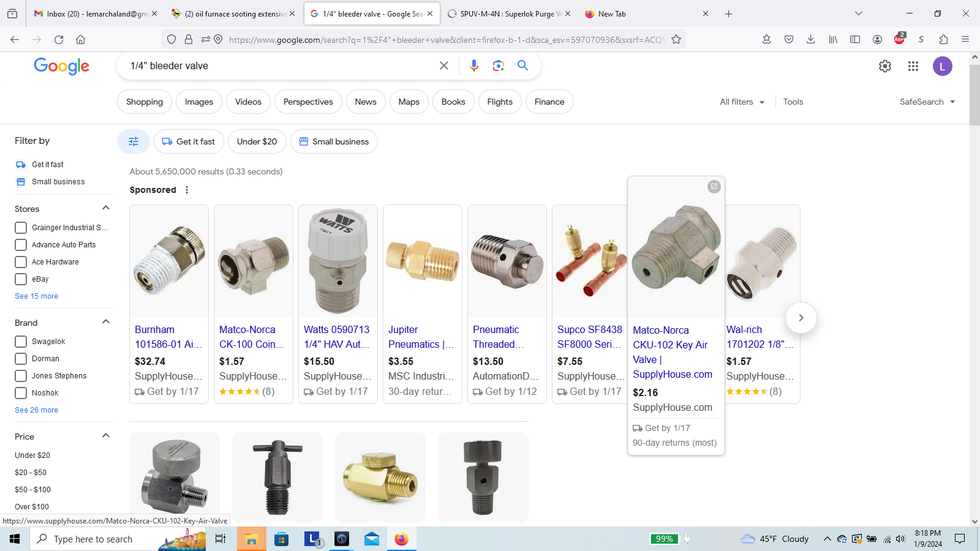
Task: Open Google settings gear icon
Action: [885, 66]
